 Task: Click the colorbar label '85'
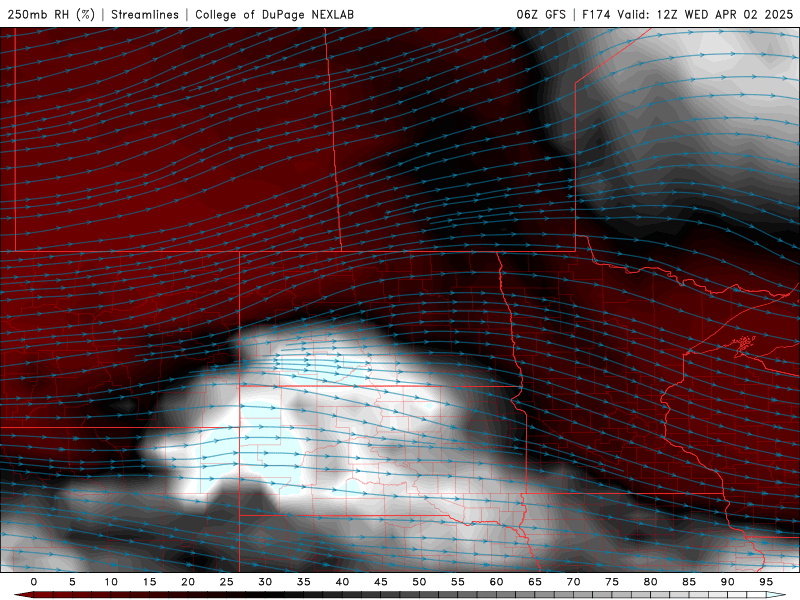pos(689,582)
